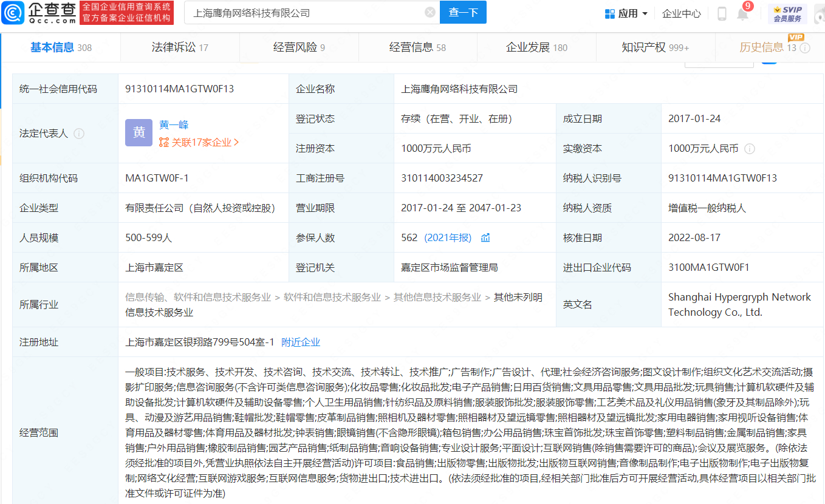This screenshot has width=825, height=504.
Task: Open the notification bell with 9 alerts
Action: [x=742, y=13]
